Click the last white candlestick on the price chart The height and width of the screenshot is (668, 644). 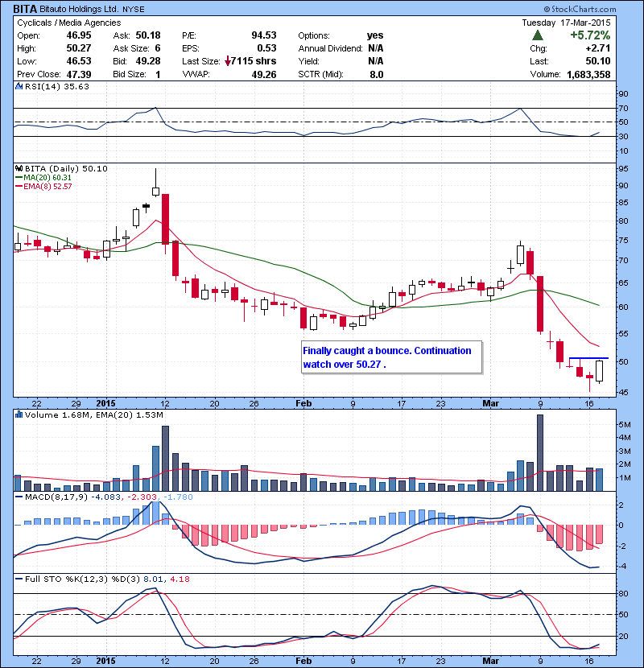tap(599, 371)
